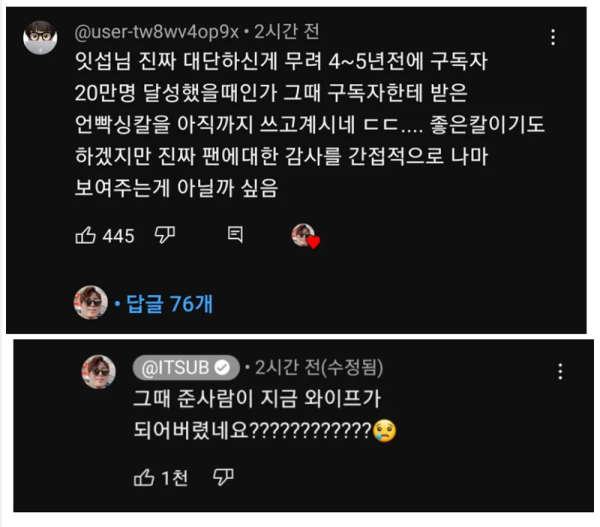Open three-dot menu for ITSUB reply
Image resolution: width=600 pixels, height=527 pixels.
560,371
